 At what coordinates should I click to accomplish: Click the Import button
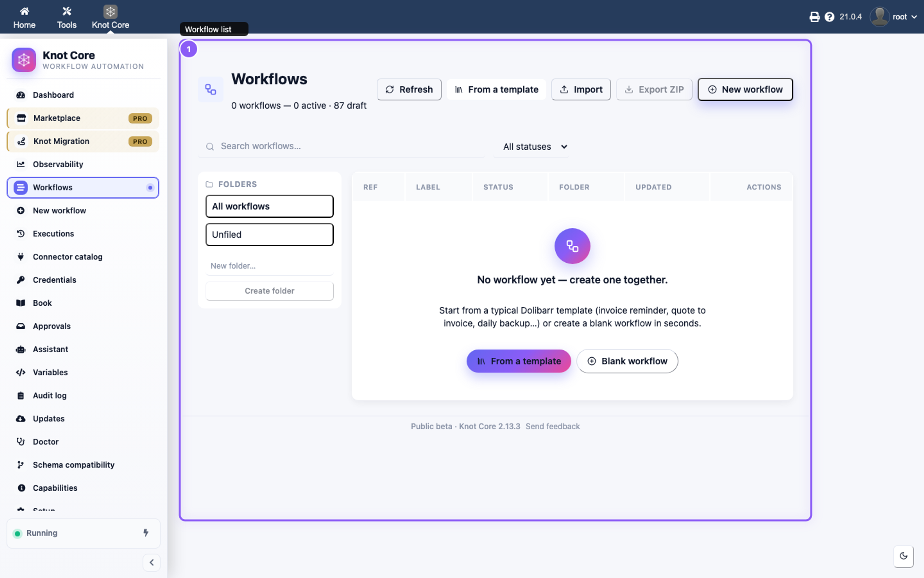(x=581, y=90)
